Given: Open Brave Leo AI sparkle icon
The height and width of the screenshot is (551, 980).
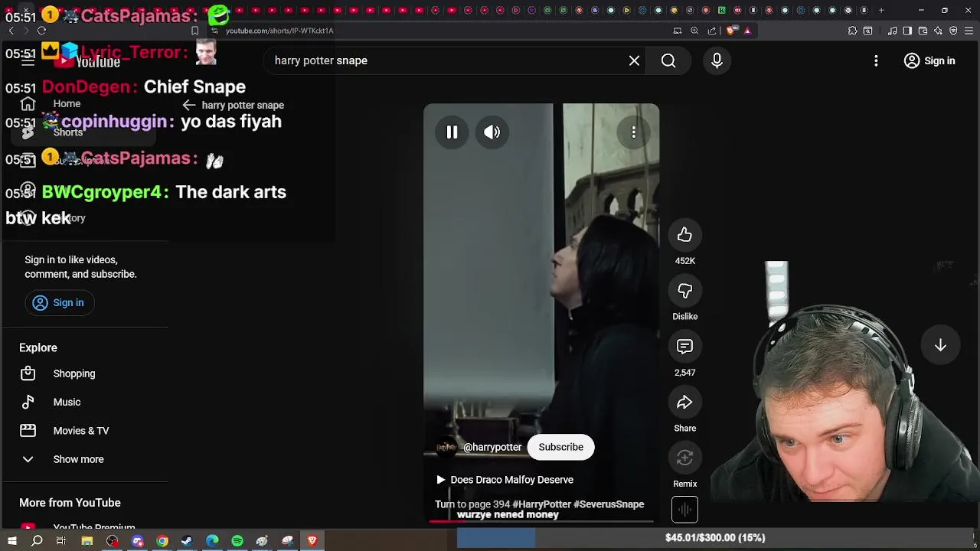Looking at the screenshot, I should 938,31.
